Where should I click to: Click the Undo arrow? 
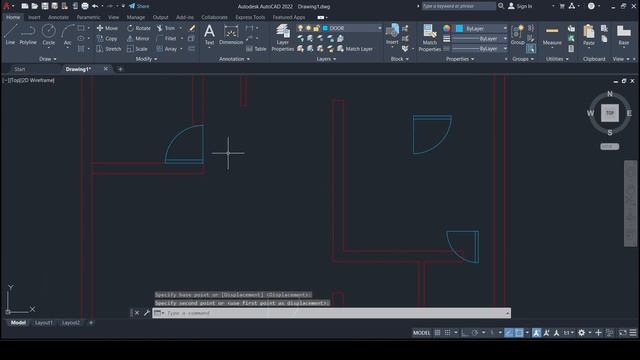[95, 6]
